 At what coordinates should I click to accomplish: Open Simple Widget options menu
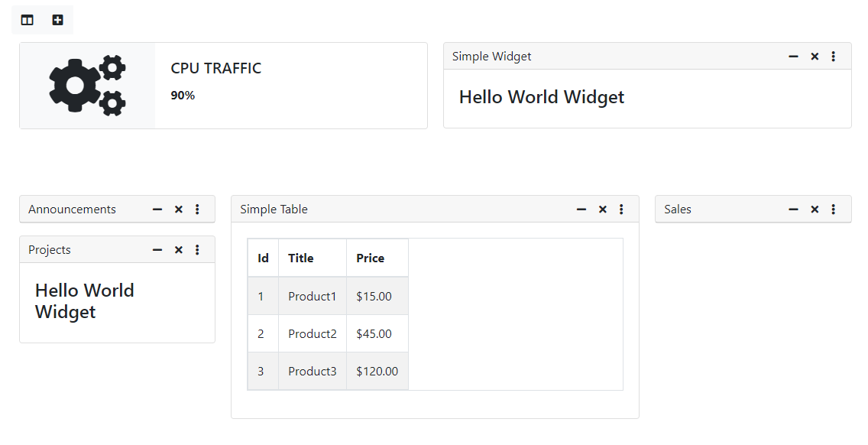point(833,56)
